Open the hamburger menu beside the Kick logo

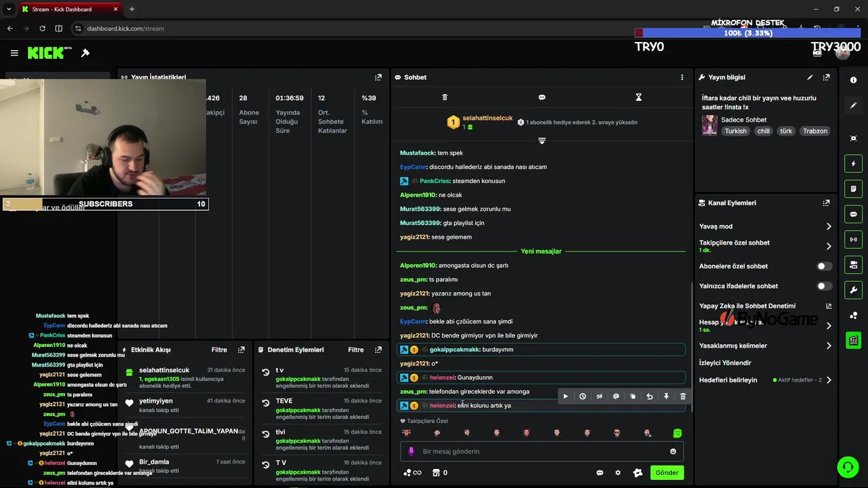tap(14, 53)
